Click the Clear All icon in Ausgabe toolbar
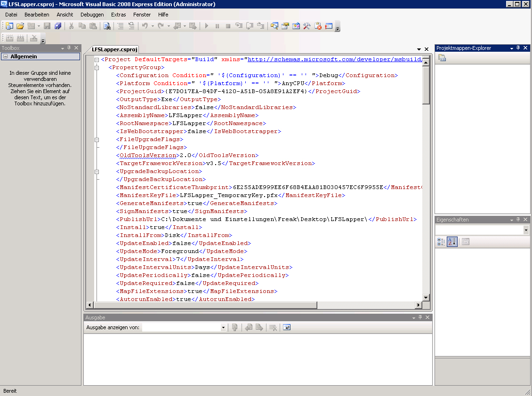The height and width of the screenshot is (396, 532). [273, 327]
